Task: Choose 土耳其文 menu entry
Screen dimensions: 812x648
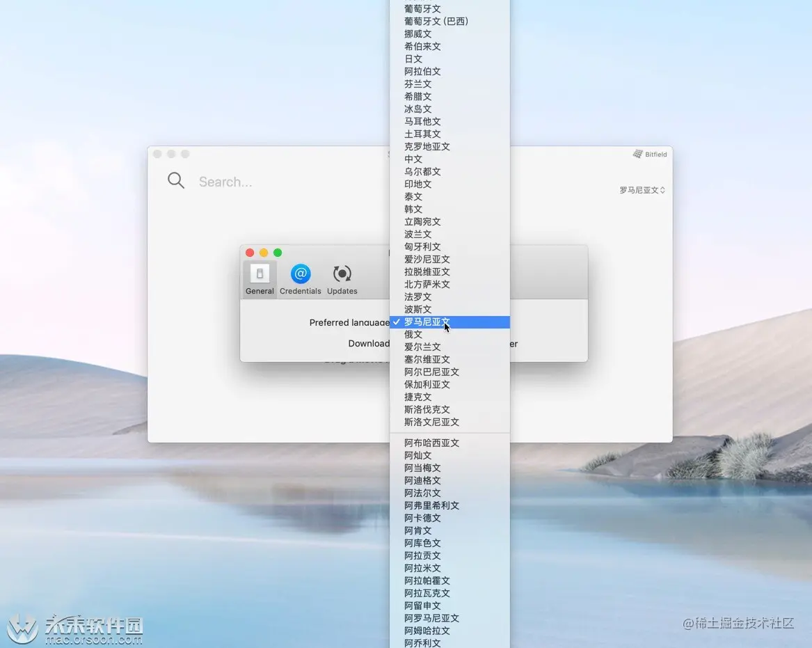Action: pos(449,134)
